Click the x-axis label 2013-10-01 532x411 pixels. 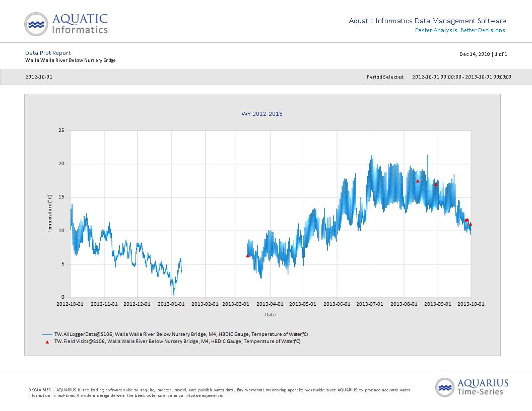tap(471, 304)
